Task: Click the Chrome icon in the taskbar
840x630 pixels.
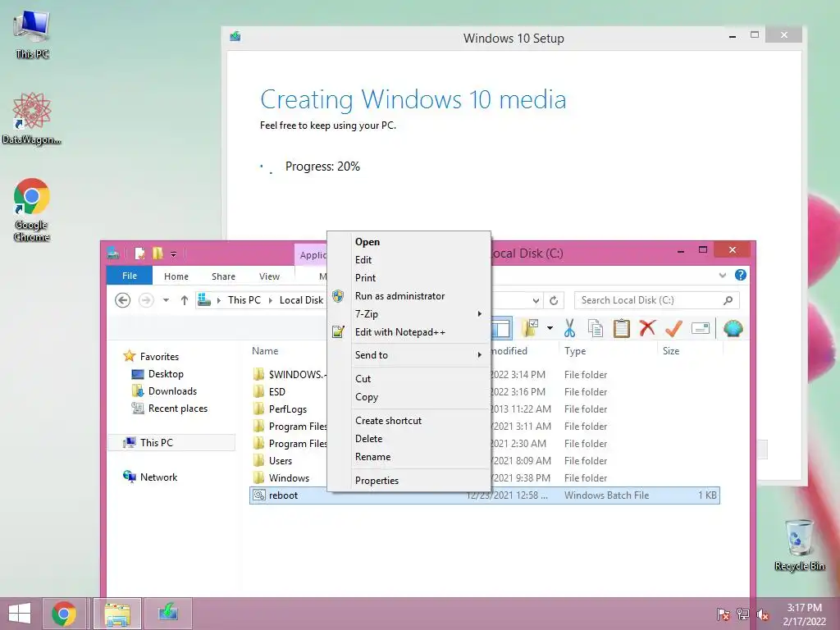Action: [64, 614]
